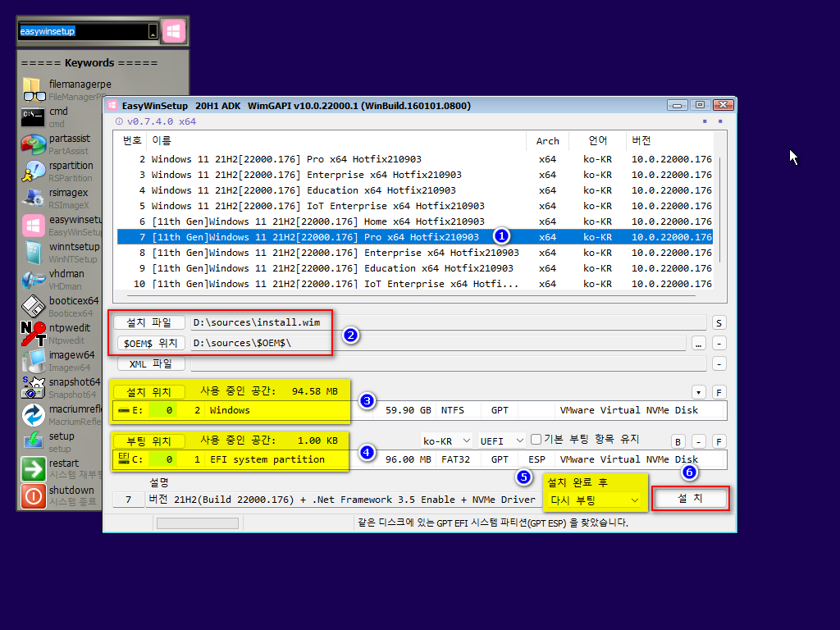Open partassist partition tool icon
Screen dimensions: 840x630
coord(34,144)
